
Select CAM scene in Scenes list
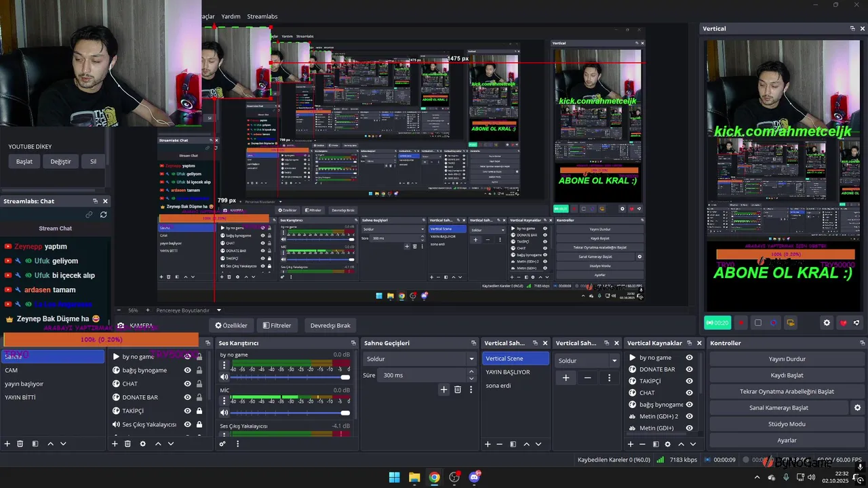pyautogui.click(x=53, y=370)
